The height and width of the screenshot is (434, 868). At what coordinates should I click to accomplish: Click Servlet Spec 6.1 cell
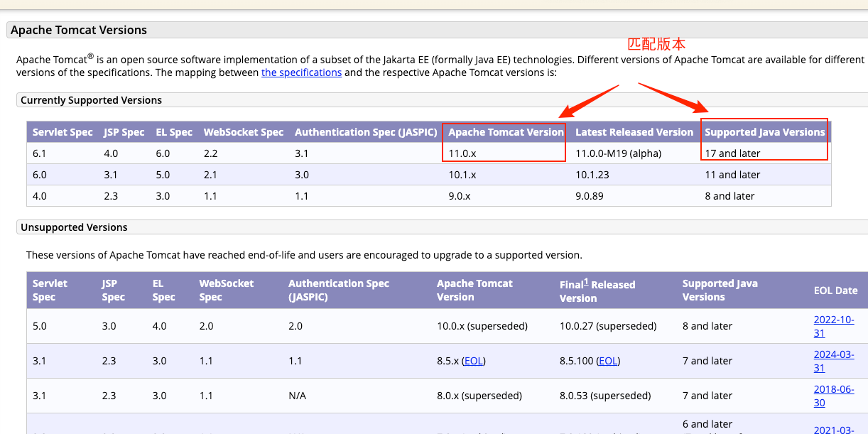tap(39, 153)
